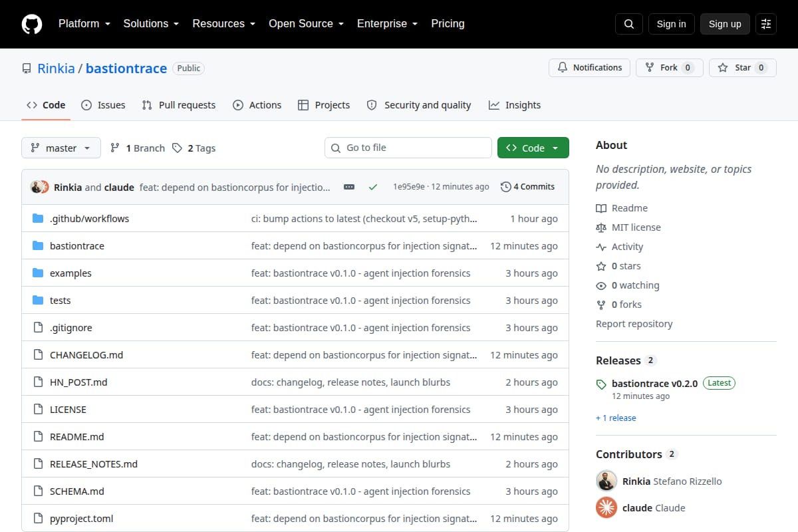Click the examples folder icon
The width and height of the screenshot is (798, 532).
[x=38, y=273]
